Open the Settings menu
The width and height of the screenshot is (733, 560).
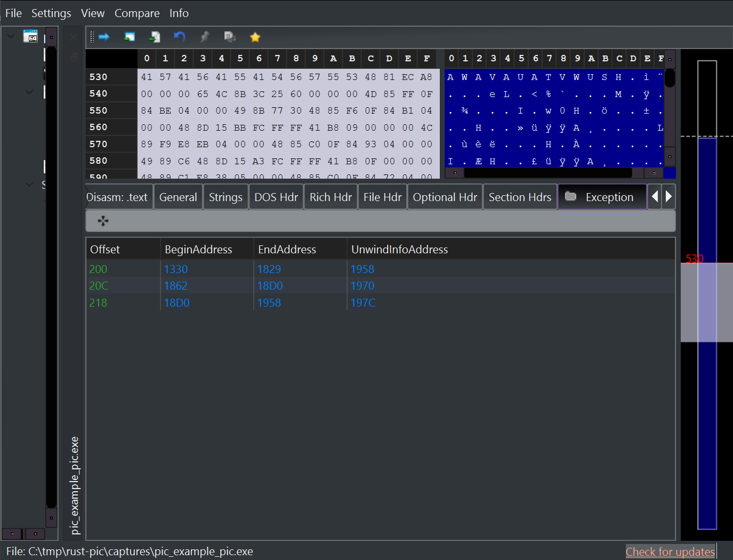pyautogui.click(x=51, y=13)
